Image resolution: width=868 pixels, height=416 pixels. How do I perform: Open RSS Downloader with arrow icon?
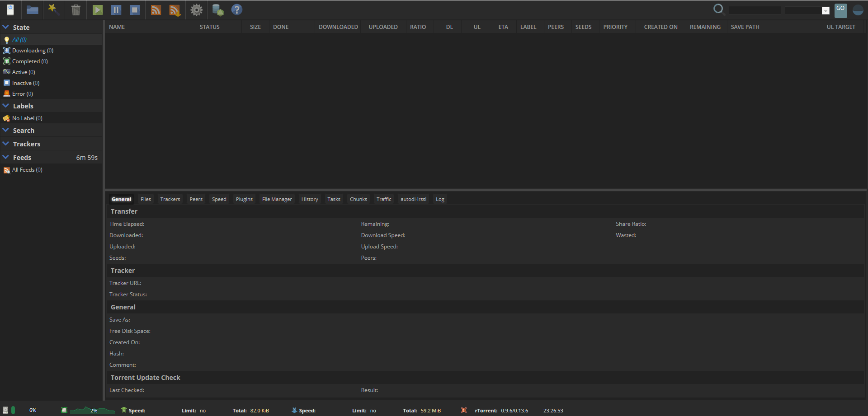tap(175, 10)
